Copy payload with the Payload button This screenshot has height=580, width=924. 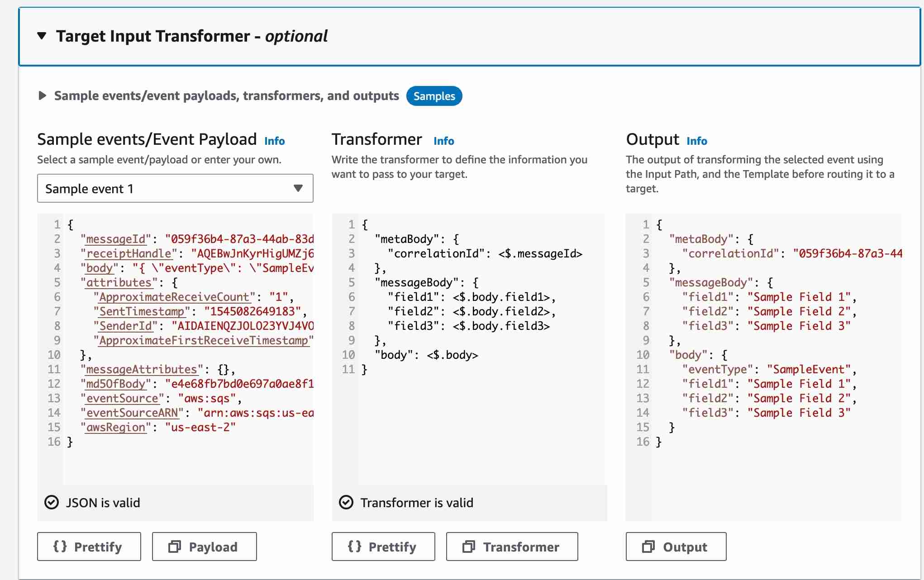point(204,547)
